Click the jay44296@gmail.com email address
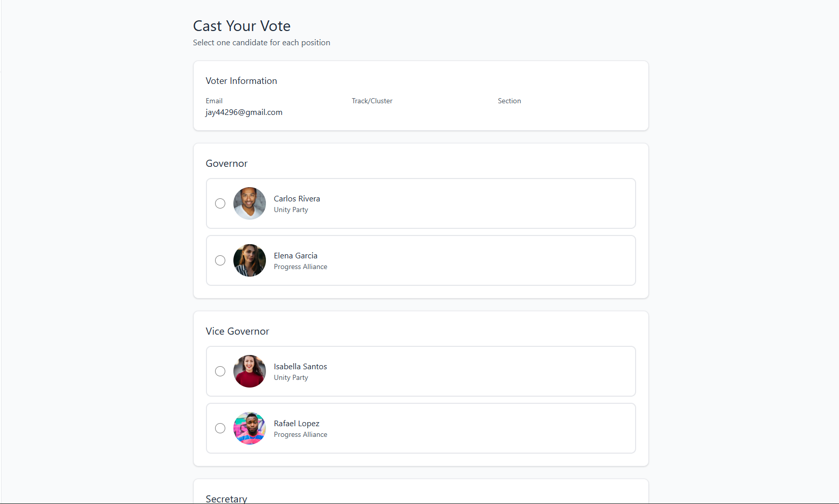This screenshot has height=504, width=839. [x=244, y=112]
